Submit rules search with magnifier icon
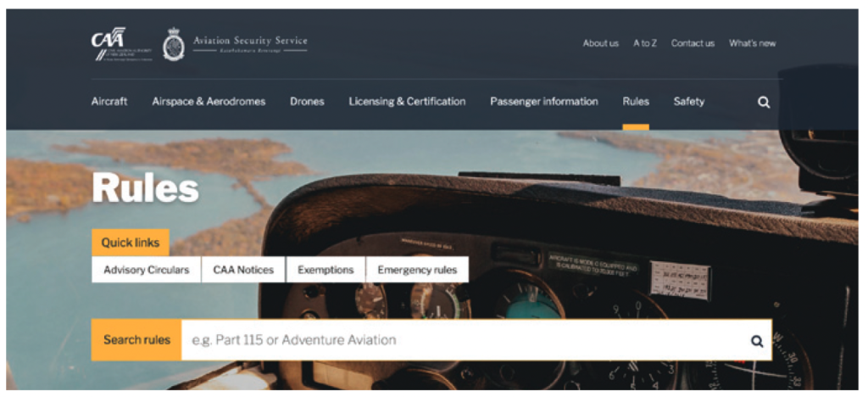The image size is (868, 397). [x=757, y=340]
